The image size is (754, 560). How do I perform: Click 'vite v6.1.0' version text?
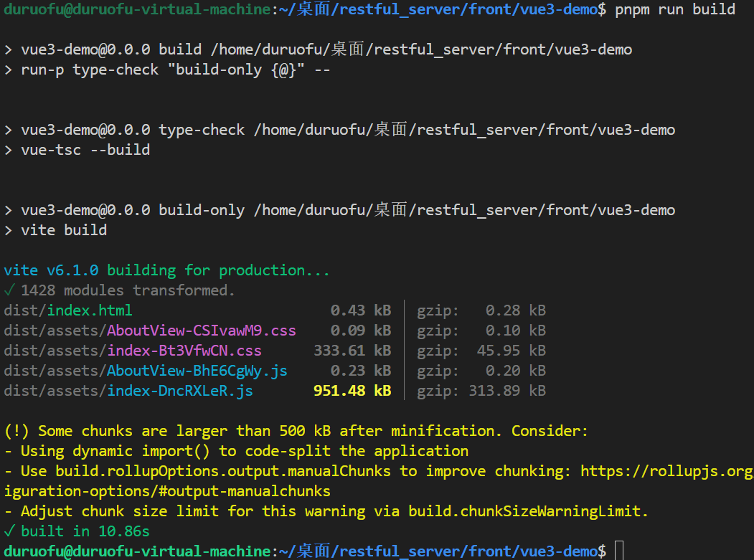tap(55, 270)
